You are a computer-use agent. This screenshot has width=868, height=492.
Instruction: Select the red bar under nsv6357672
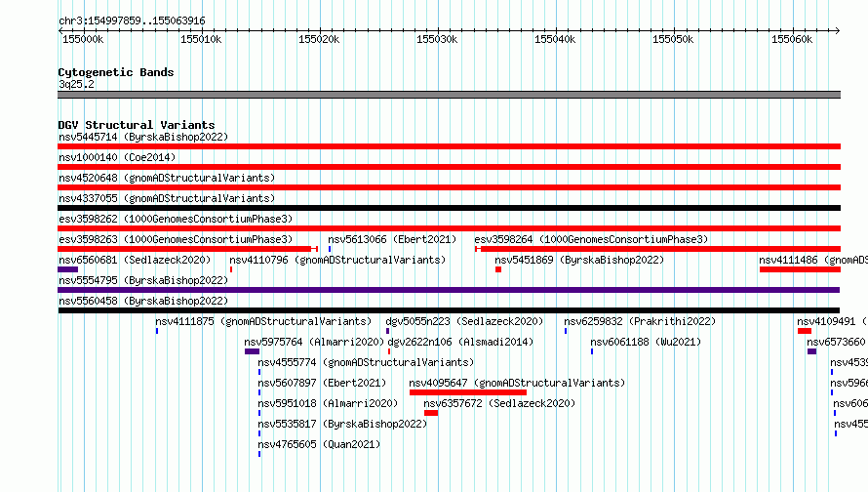431,413
